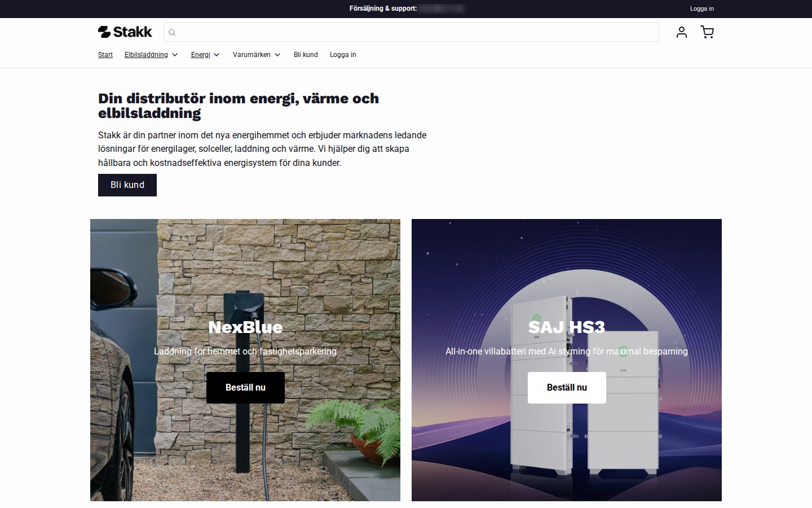This screenshot has width=812, height=508.
Task: Click the All-in-one villabatteri description text
Action: click(x=567, y=351)
